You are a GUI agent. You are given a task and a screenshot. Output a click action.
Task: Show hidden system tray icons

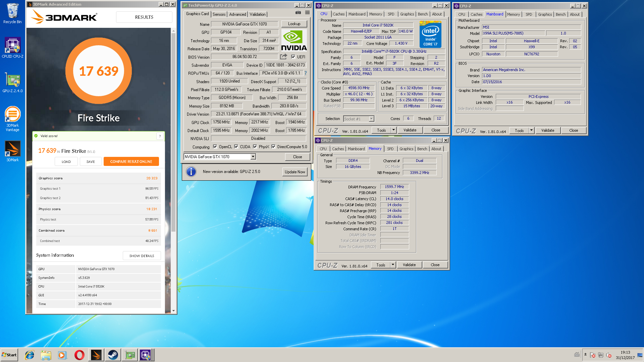(x=585, y=355)
